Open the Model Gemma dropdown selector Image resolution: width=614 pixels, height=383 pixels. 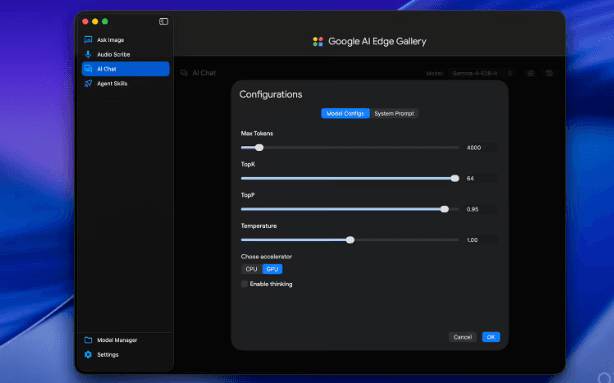tap(482, 73)
